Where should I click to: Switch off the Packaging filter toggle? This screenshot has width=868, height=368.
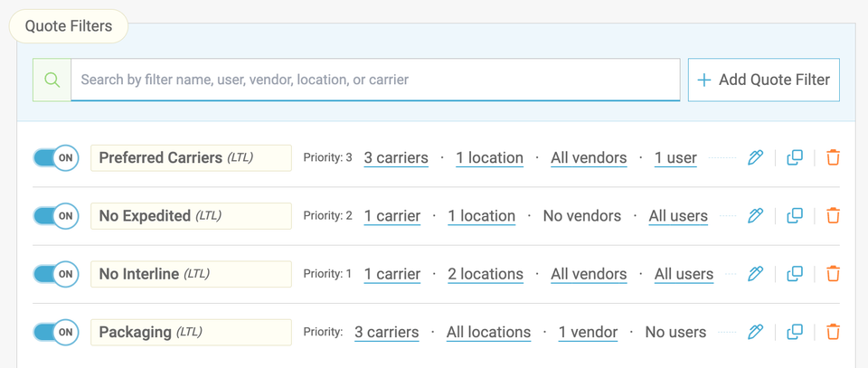click(56, 332)
